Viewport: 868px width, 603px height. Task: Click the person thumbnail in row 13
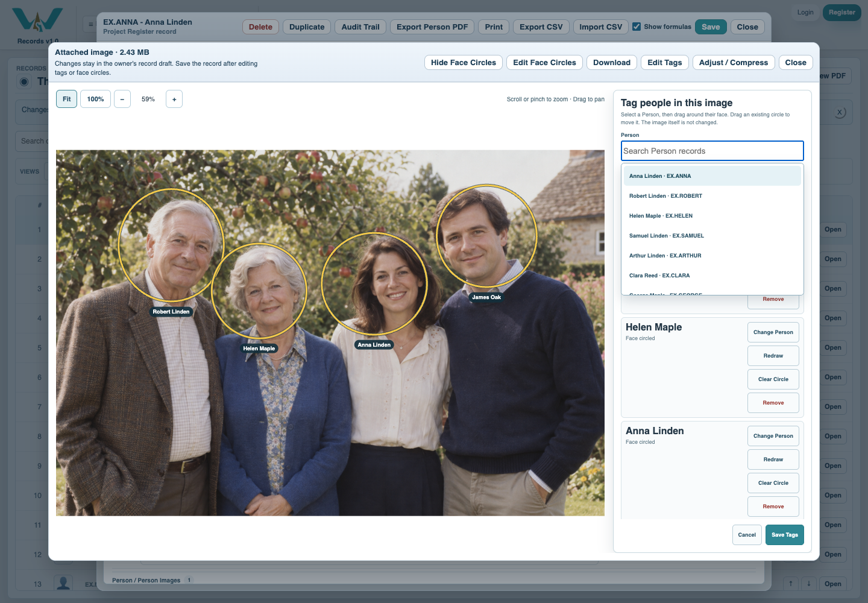[63, 583]
